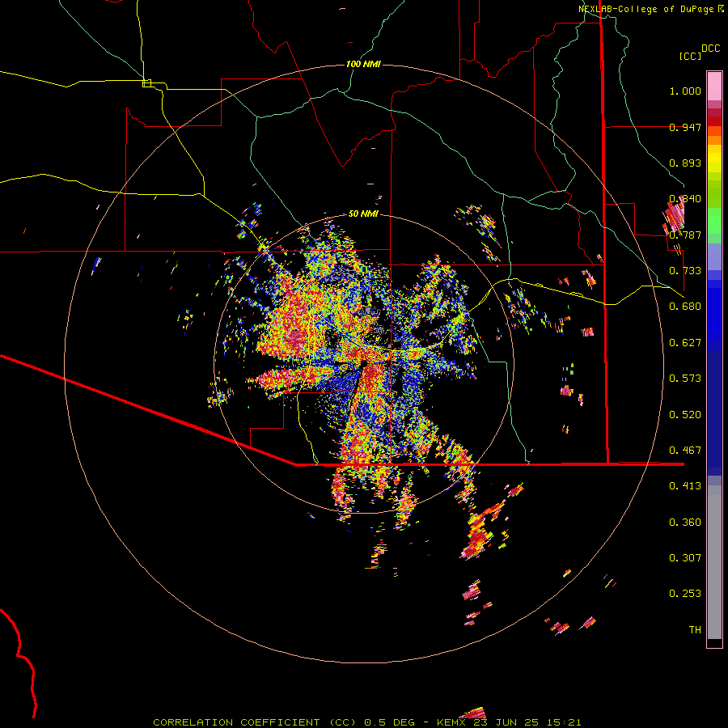Viewport: 728px width, 728px height.
Task: Click the gray lower segment of color bar
Action: (x=714, y=562)
